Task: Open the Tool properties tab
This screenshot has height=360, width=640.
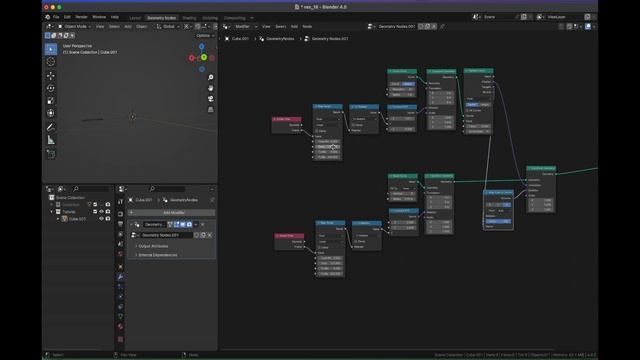Action: click(x=120, y=202)
